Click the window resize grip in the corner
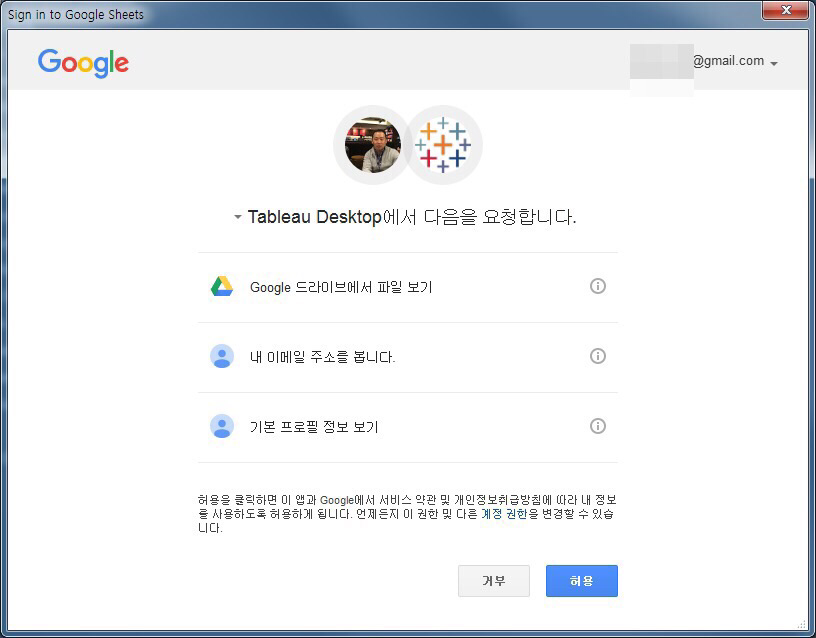Image resolution: width=816 pixels, height=638 pixels. [801, 623]
